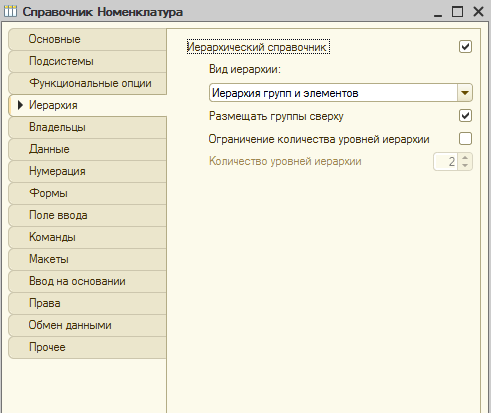Click the catalog window title icon
This screenshot has width=491, height=413.
[10, 12]
